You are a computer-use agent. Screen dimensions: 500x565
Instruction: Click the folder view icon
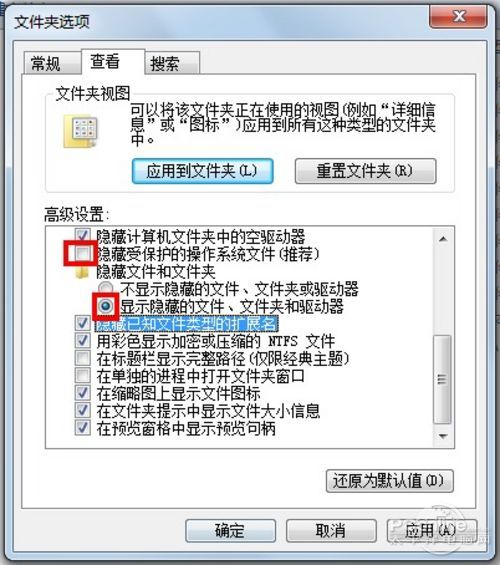[80, 131]
